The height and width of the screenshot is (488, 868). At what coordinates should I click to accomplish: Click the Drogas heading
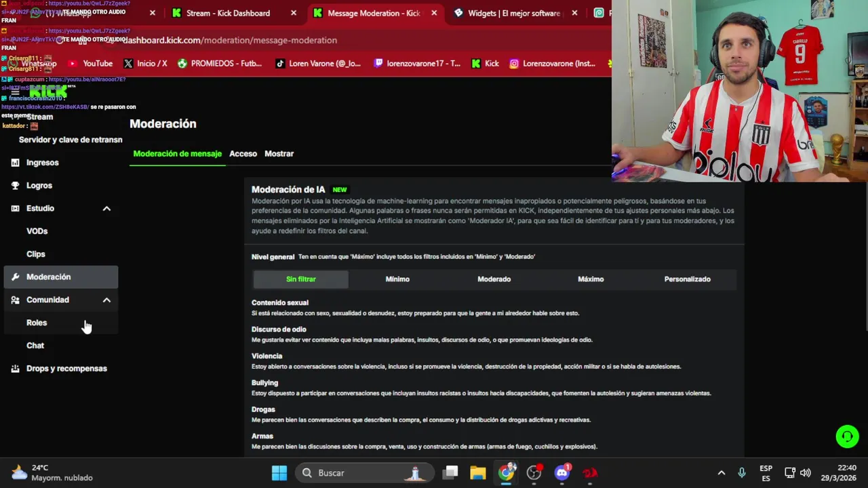click(x=263, y=409)
